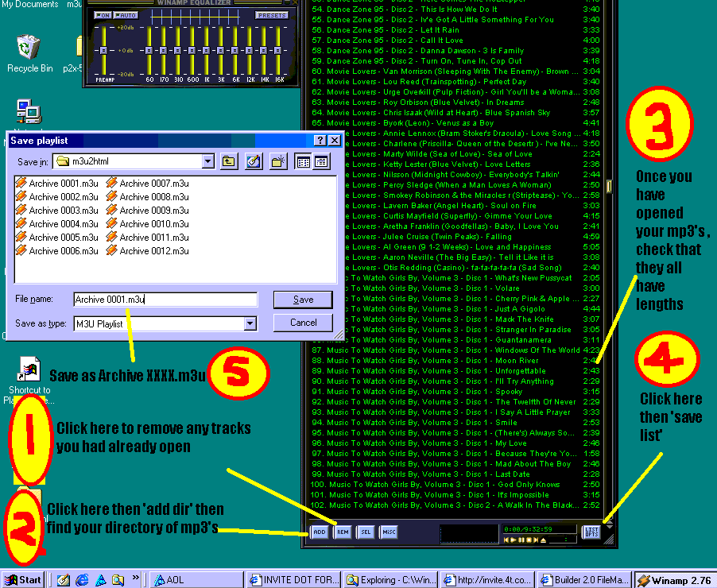
Task: Click Up One Level icon in Save dialog
Action: 229,161
